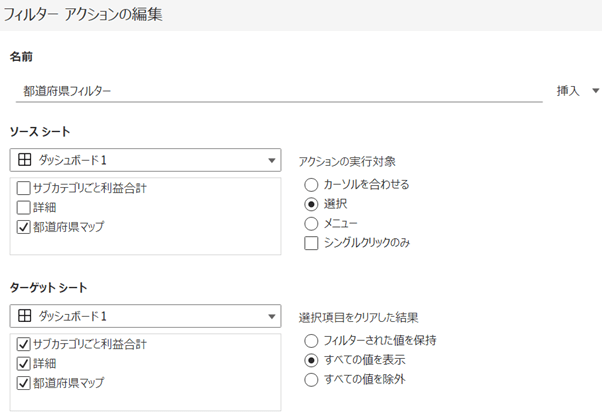Click the 挿入 button
The height and width of the screenshot is (419, 602).
pyautogui.click(x=568, y=91)
